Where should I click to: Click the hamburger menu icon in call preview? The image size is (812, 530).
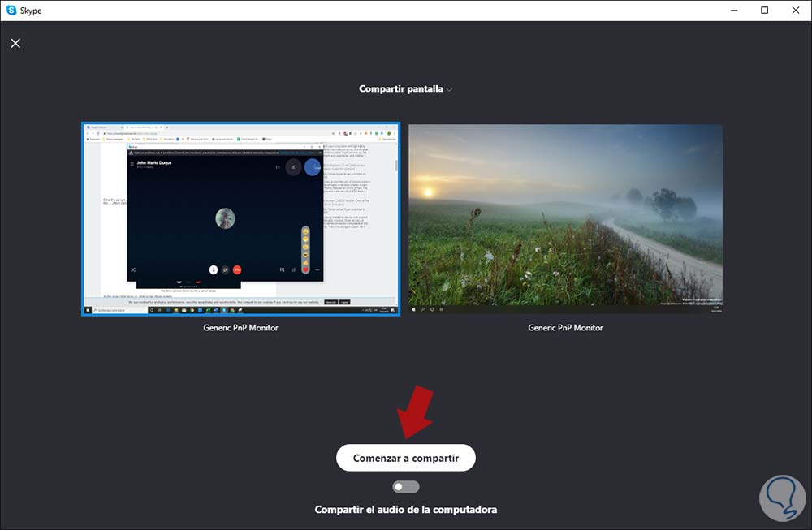coord(132,164)
